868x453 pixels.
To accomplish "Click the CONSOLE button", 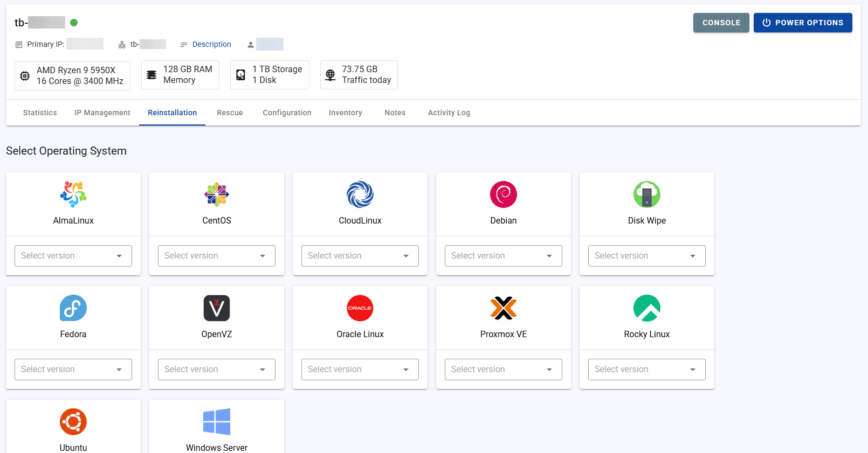I will (x=721, y=23).
